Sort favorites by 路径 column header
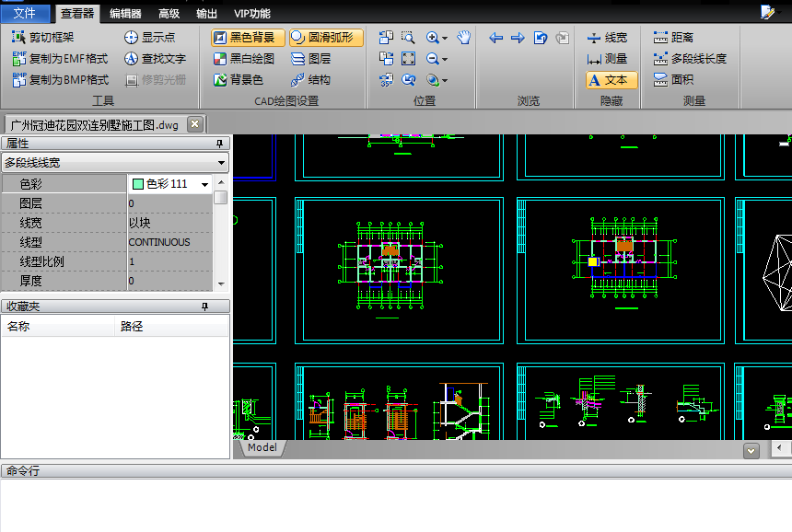The height and width of the screenshot is (532, 792). 171,327
